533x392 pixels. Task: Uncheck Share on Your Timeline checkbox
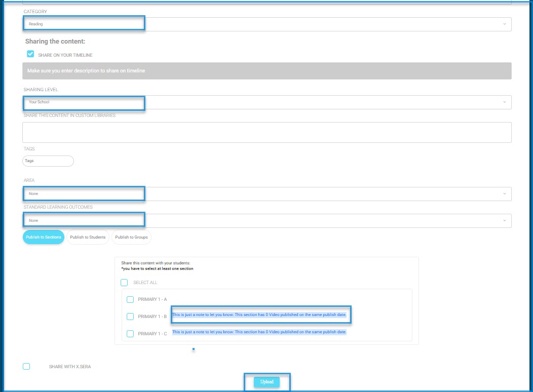[x=30, y=54]
